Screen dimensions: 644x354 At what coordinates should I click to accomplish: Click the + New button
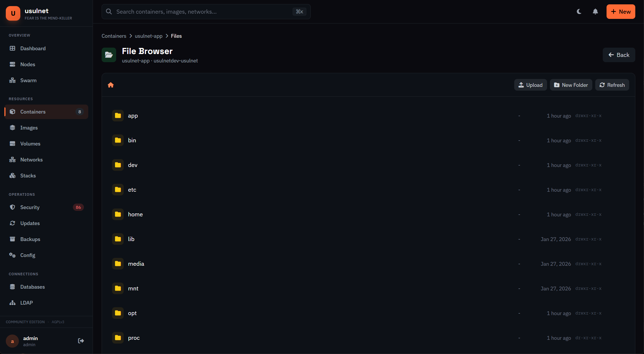[620, 12]
